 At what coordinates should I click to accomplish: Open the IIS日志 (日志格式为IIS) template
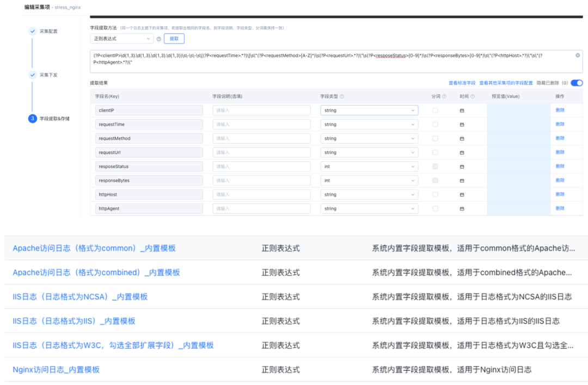[74, 321]
